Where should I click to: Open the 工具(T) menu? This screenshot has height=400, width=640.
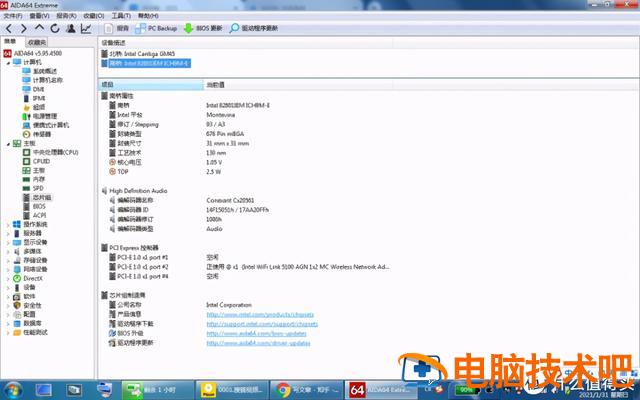click(x=121, y=16)
